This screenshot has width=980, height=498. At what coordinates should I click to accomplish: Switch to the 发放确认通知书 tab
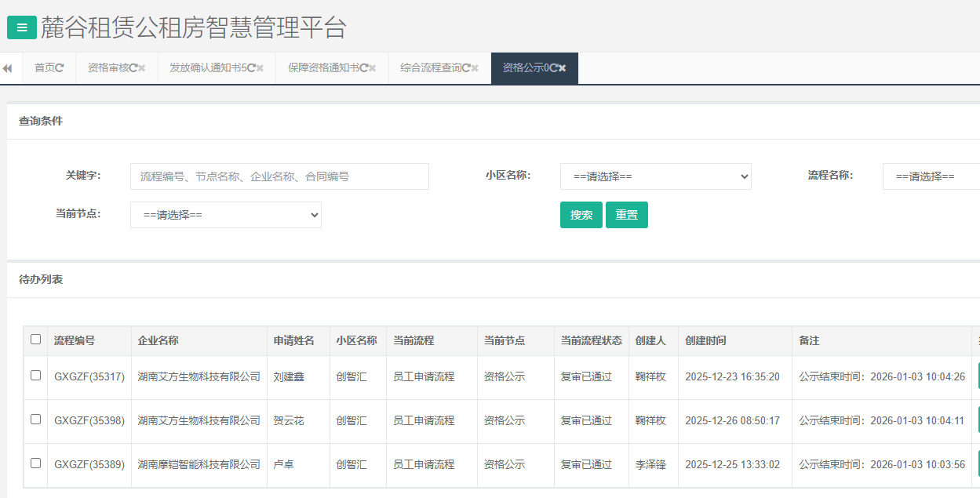point(207,68)
